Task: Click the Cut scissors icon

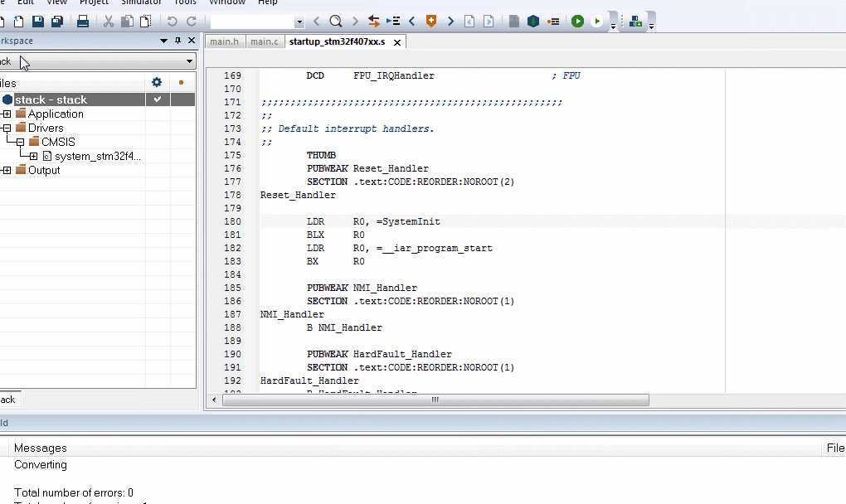Action: [109, 22]
